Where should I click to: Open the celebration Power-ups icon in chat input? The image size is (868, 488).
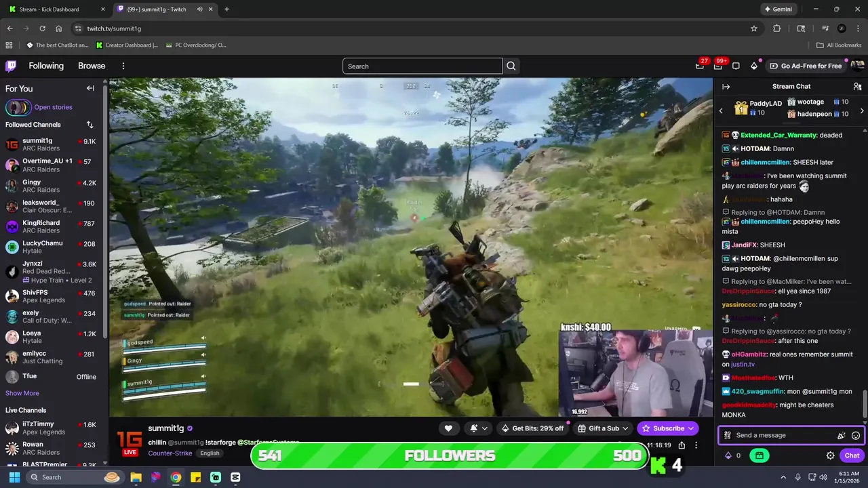841,436
